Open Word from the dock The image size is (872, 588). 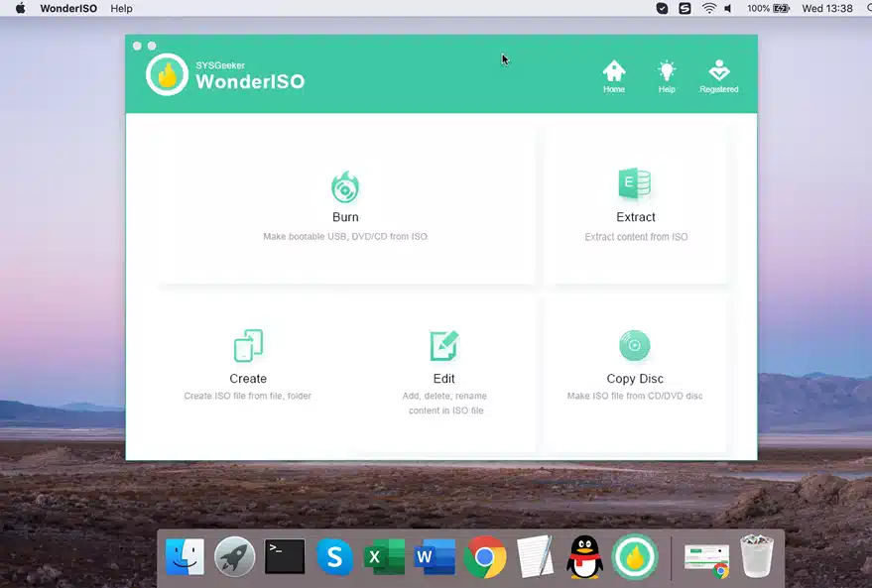click(x=435, y=556)
